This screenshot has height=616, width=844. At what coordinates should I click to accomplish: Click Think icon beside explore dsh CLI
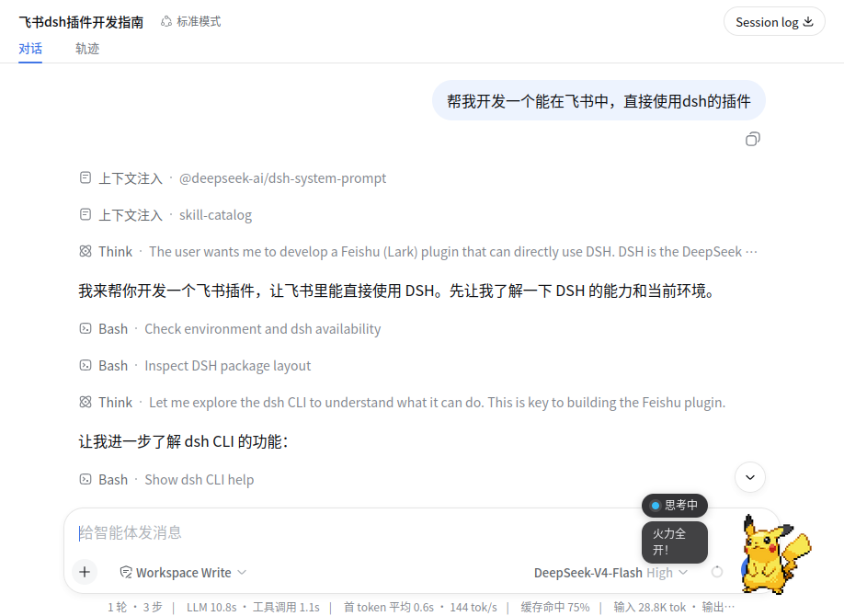(x=86, y=402)
